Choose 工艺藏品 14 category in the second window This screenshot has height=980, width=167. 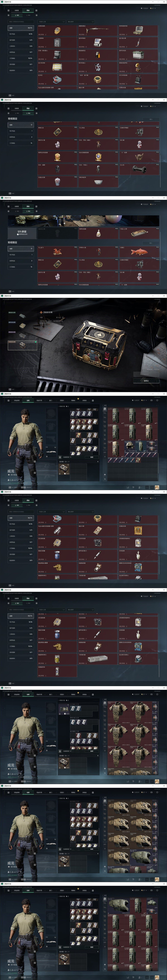click(x=21, y=143)
